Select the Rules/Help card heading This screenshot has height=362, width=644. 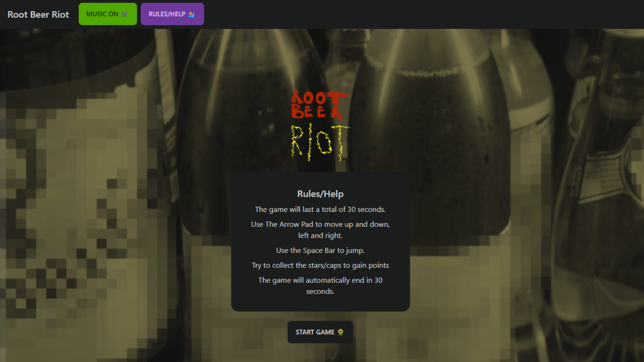320,194
